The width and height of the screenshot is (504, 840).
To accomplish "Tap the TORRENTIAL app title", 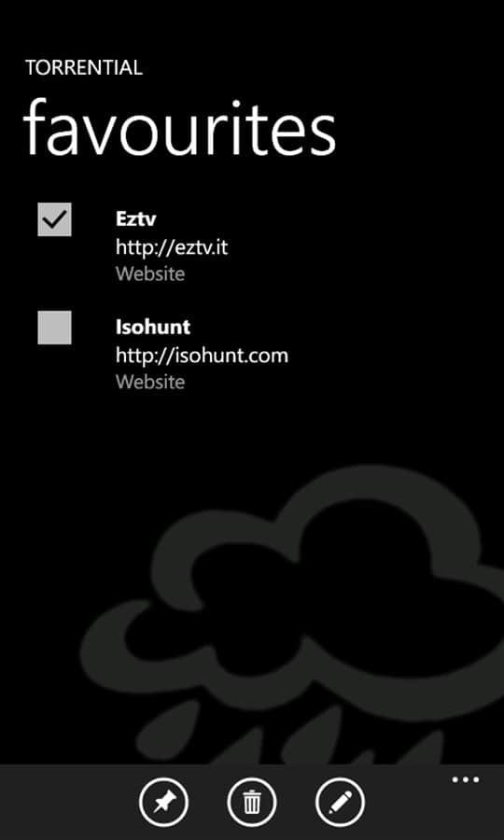I will click(x=84, y=68).
